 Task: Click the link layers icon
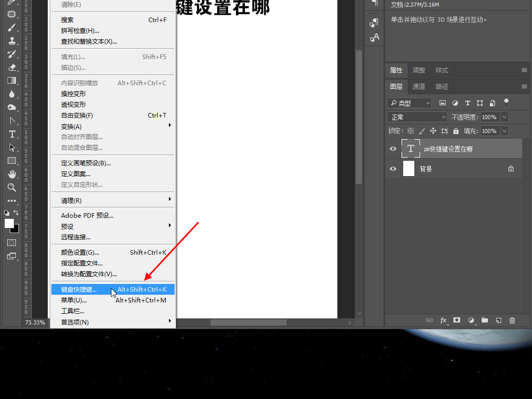point(429,320)
